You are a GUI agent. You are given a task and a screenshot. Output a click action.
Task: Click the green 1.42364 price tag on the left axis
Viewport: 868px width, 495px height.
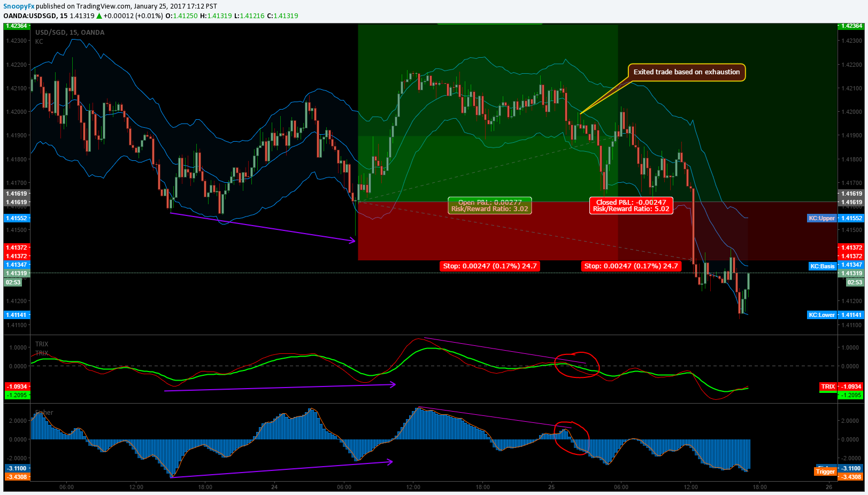click(17, 26)
